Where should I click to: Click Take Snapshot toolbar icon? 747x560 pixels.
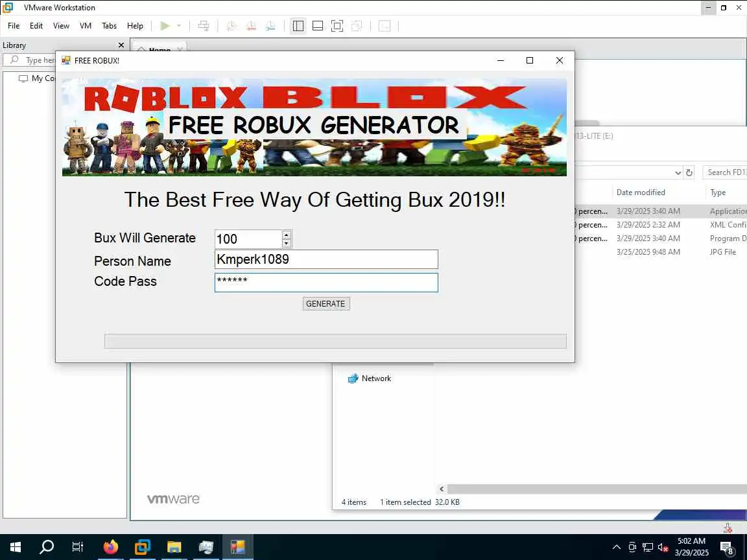(231, 26)
